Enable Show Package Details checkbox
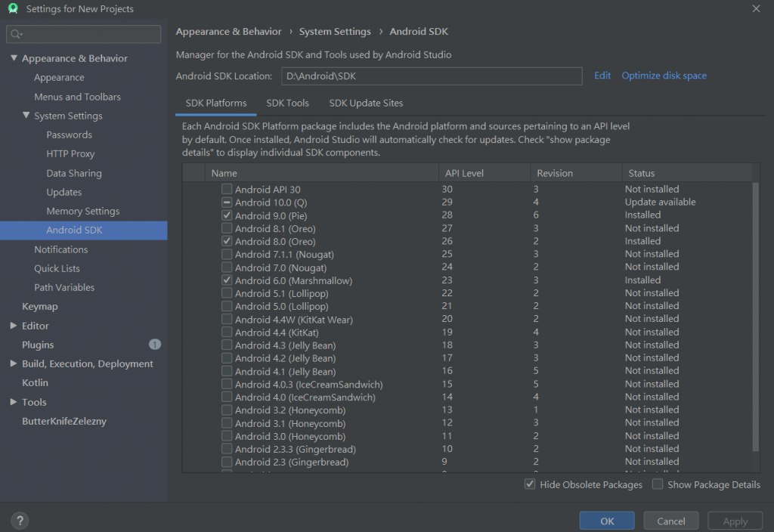The height and width of the screenshot is (532, 774). pos(658,484)
